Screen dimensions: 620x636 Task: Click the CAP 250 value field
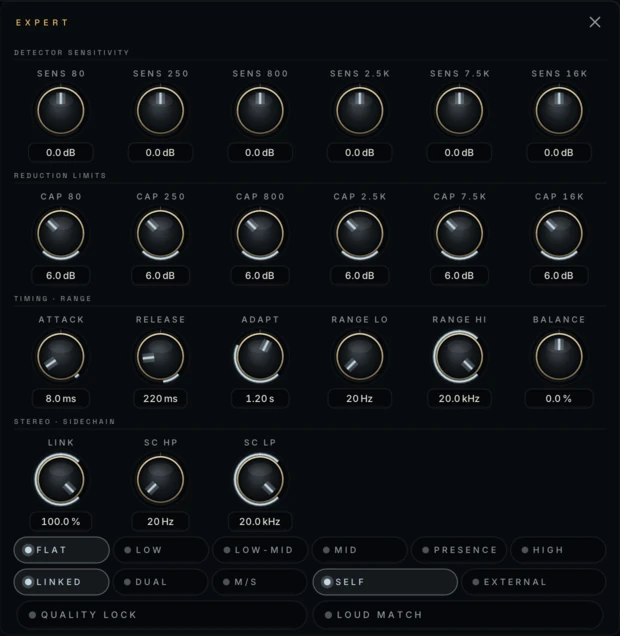(x=160, y=275)
